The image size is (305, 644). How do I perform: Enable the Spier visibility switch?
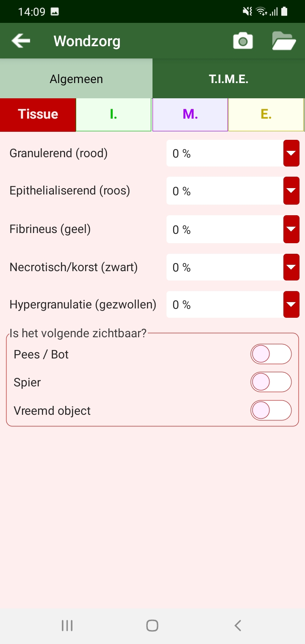coord(271,383)
